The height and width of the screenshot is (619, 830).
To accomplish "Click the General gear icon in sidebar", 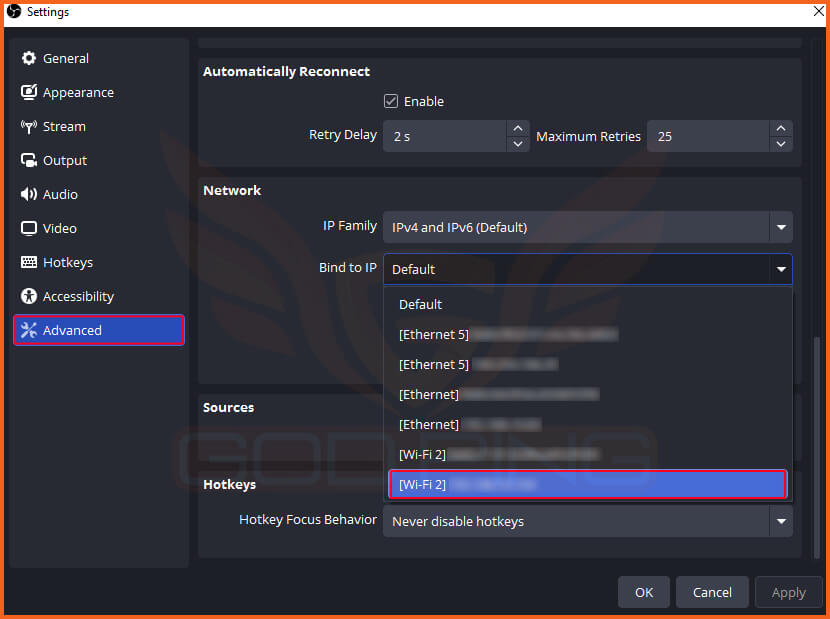I will click(29, 59).
